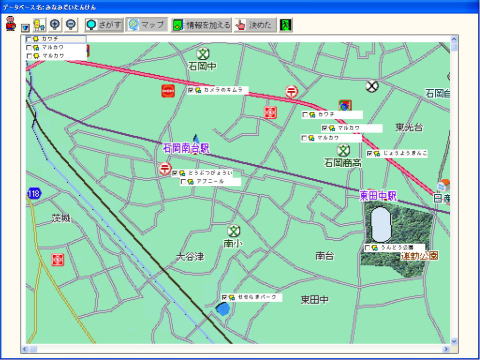
Task: Switch to the マップ view
Action: click(x=147, y=25)
